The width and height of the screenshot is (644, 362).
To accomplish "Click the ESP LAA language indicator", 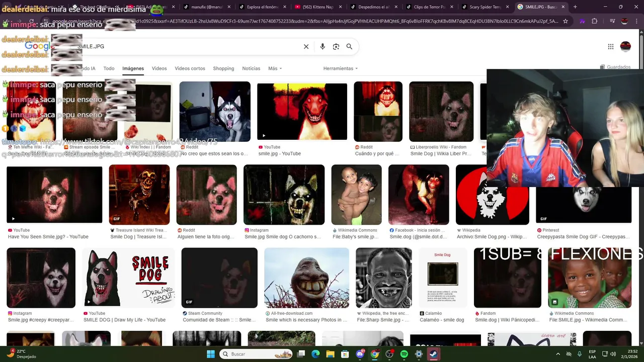I will pyautogui.click(x=592, y=354).
